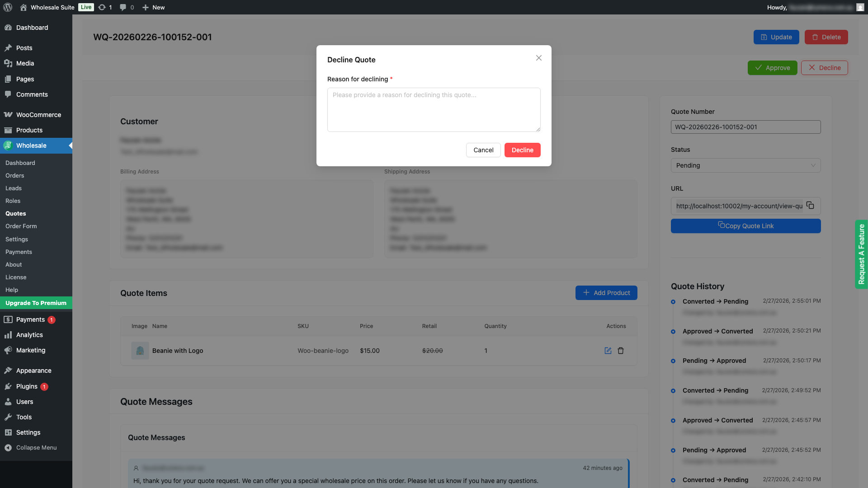Click the WordPress logo in the admin bar
Image resolution: width=868 pixels, height=488 pixels.
[8, 7]
